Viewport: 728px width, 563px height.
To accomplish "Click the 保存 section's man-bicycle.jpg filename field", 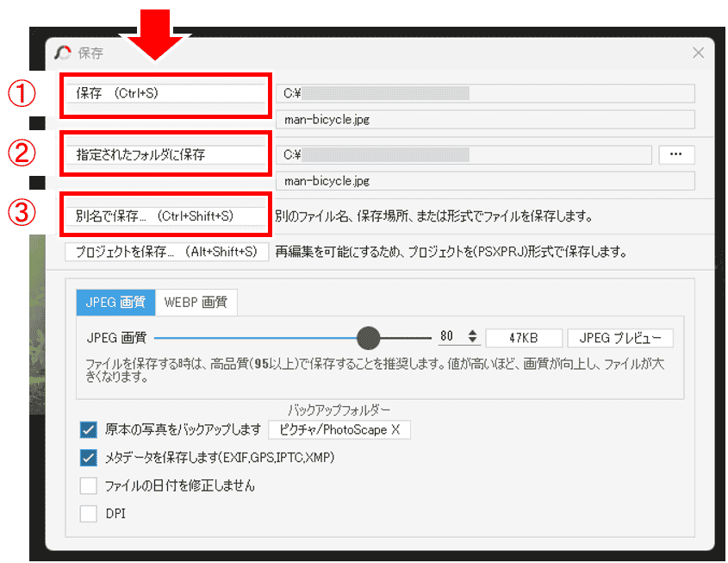I will (485, 119).
